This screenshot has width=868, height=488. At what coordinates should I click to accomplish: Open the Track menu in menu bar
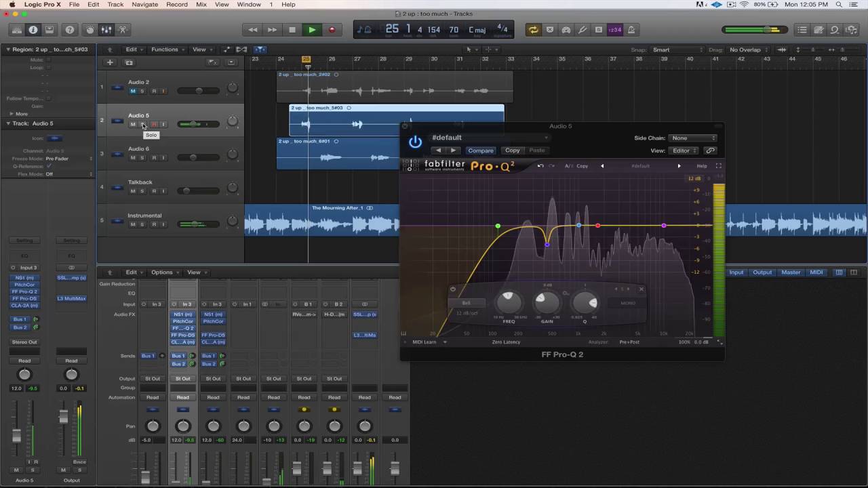(116, 5)
